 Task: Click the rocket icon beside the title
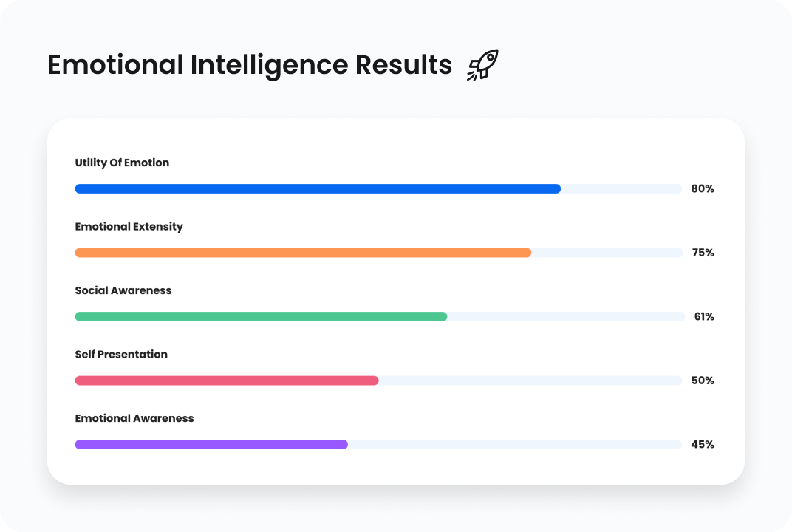[483, 66]
